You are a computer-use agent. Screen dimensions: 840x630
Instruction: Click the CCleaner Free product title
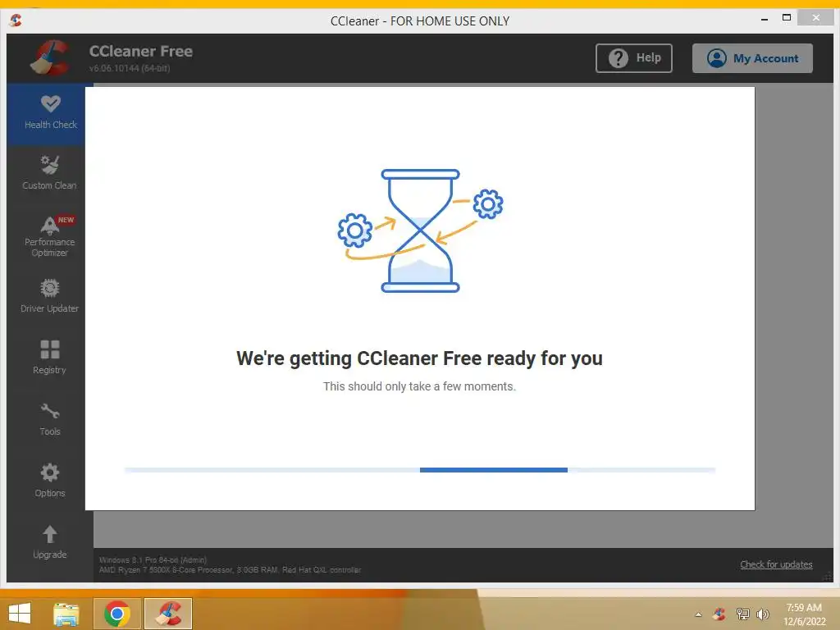coord(141,51)
